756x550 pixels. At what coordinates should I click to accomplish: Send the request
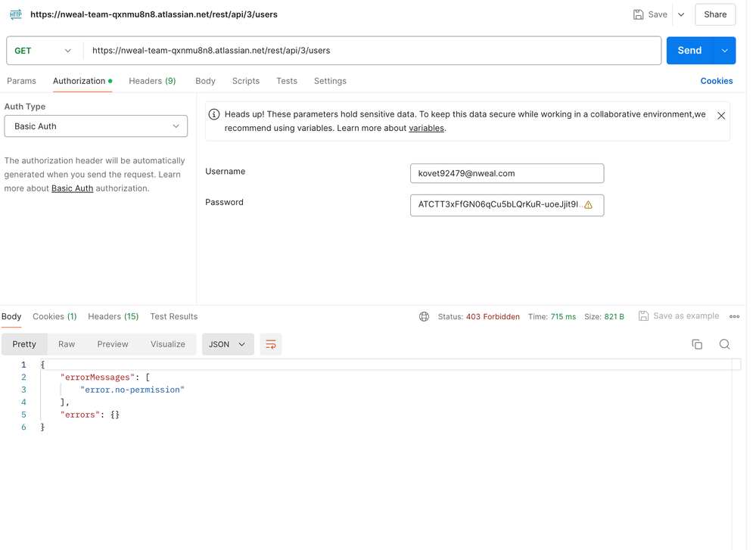(689, 51)
